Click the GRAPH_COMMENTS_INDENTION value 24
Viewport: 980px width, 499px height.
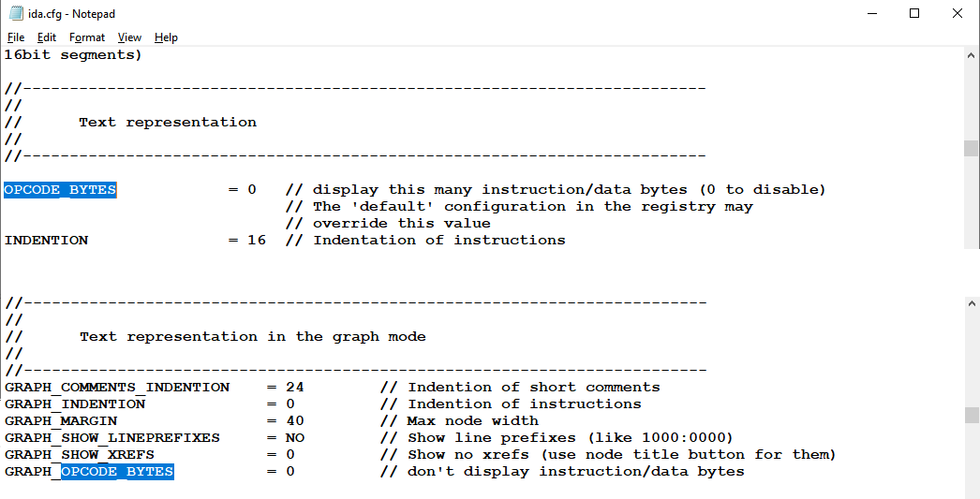[295, 388]
